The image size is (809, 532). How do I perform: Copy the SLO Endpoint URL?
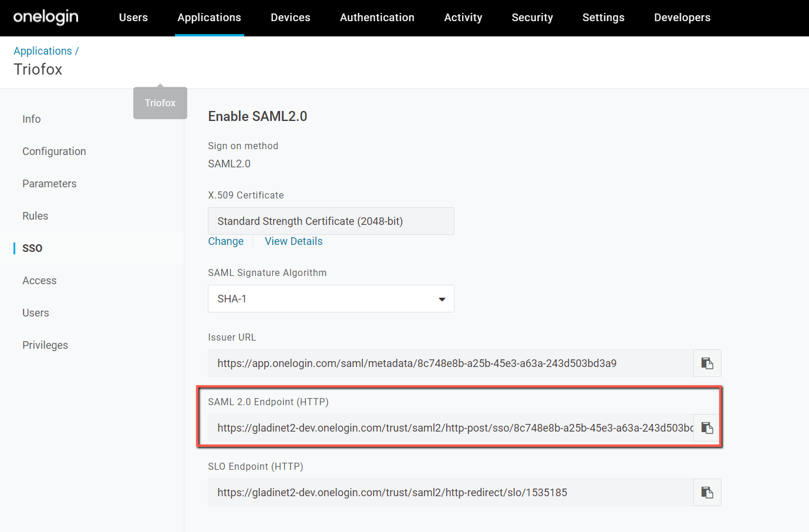707,493
